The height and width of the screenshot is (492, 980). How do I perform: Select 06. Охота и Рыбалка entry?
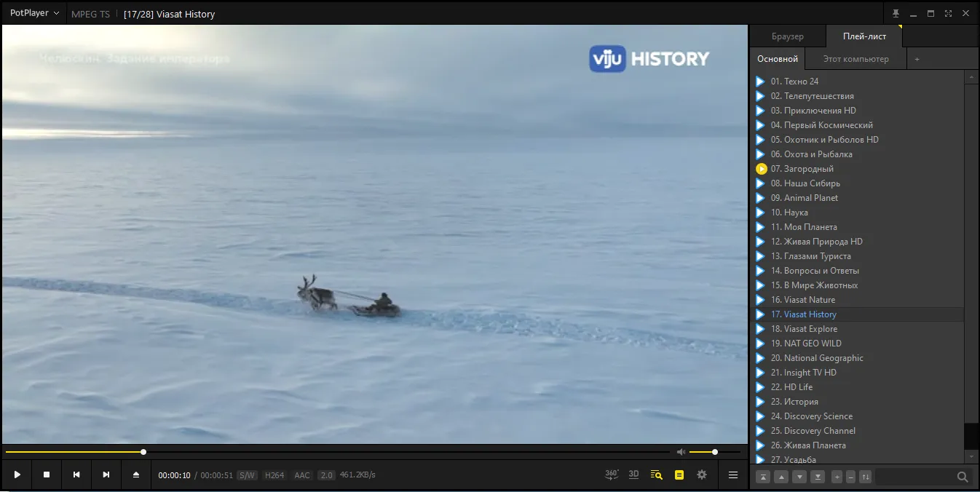tap(857, 154)
